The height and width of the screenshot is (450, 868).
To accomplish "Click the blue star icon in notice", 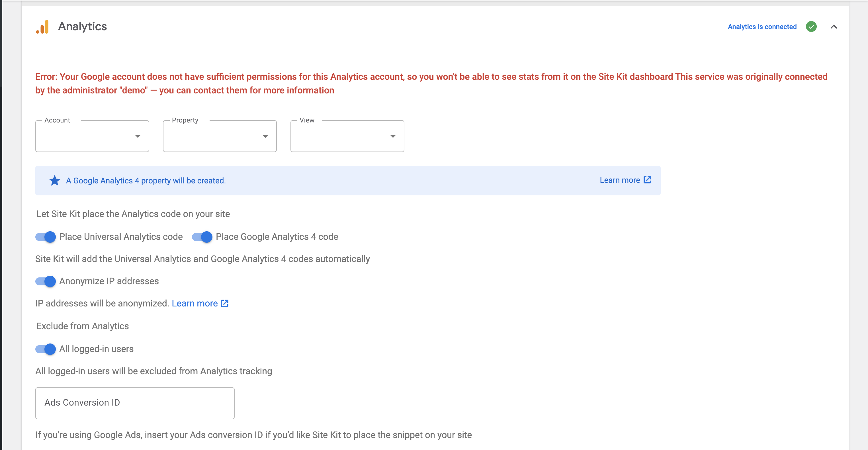I will [x=55, y=181].
